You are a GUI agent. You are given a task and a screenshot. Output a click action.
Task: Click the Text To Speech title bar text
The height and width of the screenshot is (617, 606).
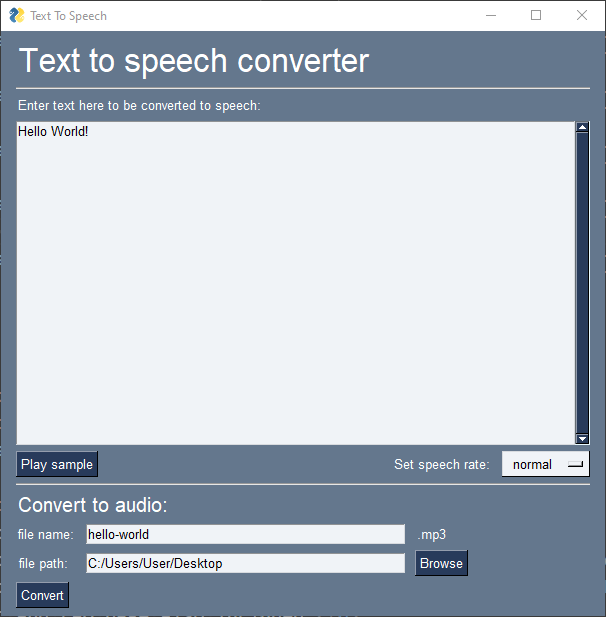click(68, 15)
